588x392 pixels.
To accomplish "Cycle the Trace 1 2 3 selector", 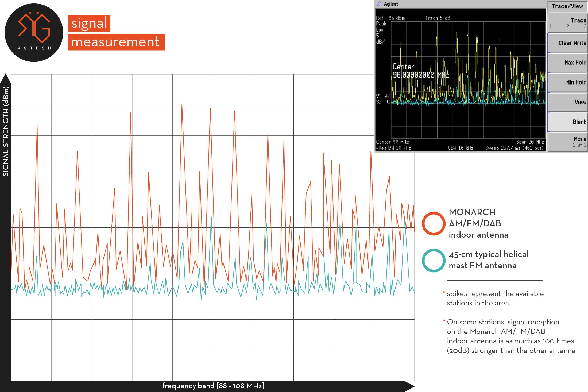I will tap(567, 23).
